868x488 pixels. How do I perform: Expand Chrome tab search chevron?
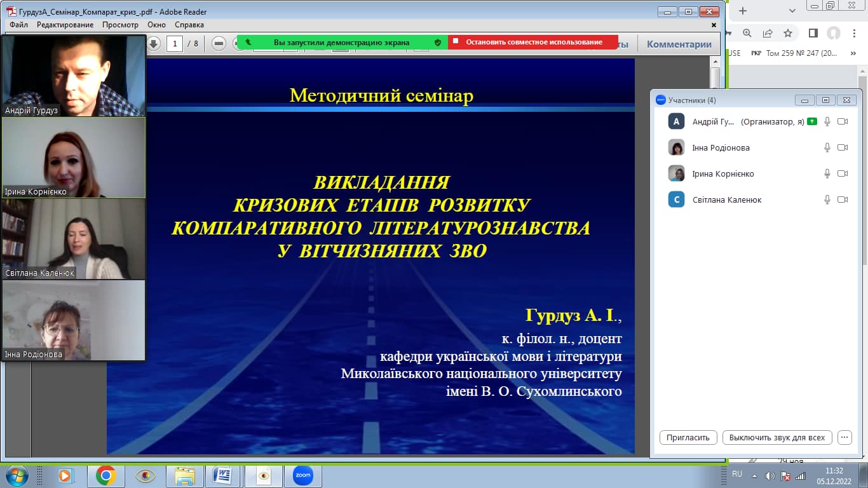click(792, 11)
